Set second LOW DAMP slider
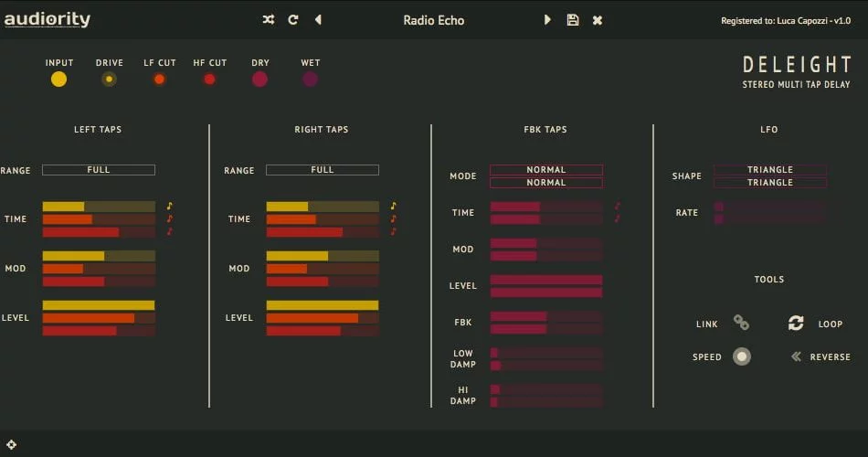The height and width of the screenshot is (457, 868). (545, 366)
